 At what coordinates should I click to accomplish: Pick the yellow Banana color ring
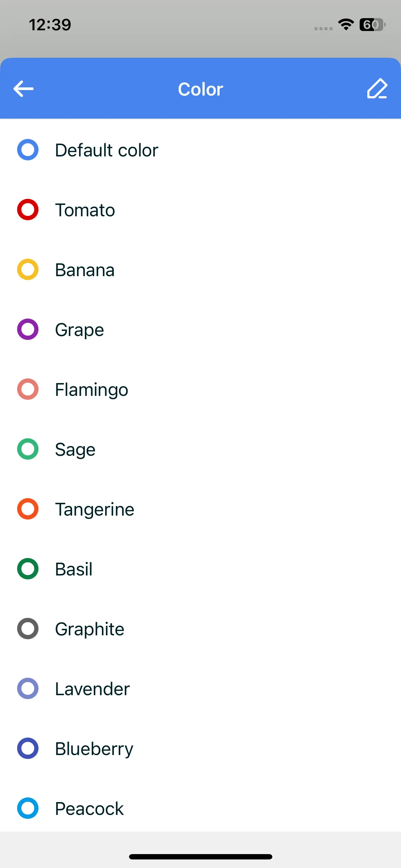28,269
